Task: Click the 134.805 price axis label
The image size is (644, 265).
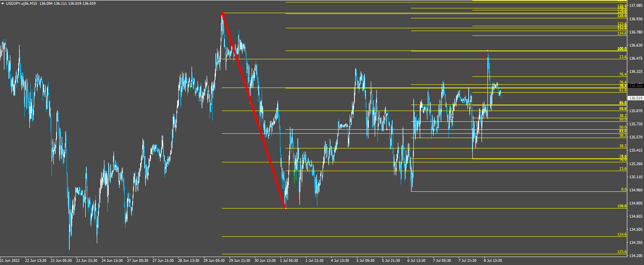Action: 636,203
